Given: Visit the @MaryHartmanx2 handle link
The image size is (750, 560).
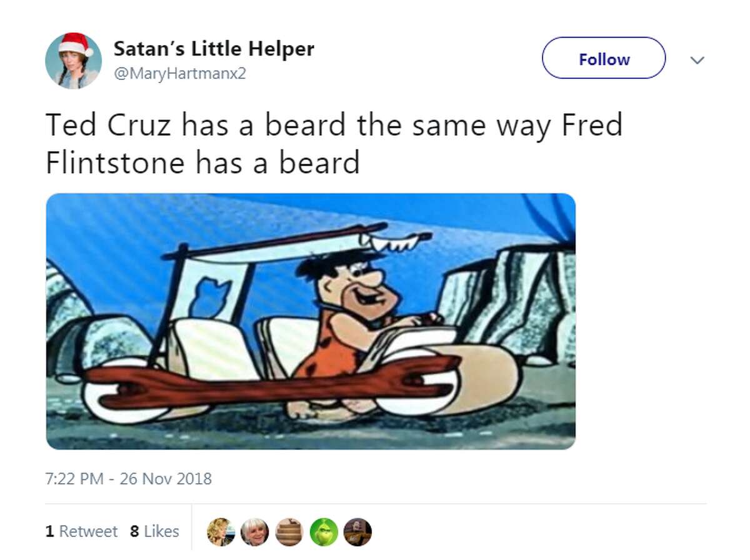Looking at the screenshot, I should [x=180, y=73].
